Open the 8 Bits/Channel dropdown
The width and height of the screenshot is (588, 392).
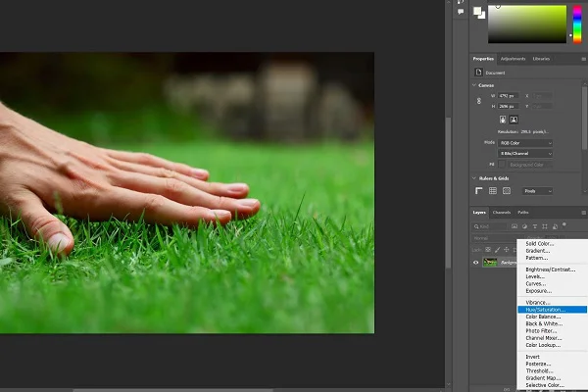525,154
